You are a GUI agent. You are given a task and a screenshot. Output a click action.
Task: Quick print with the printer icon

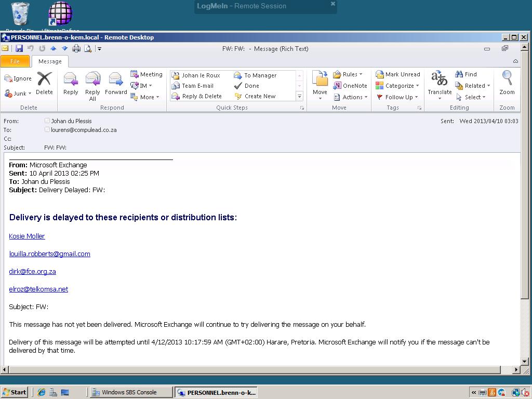point(76,48)
